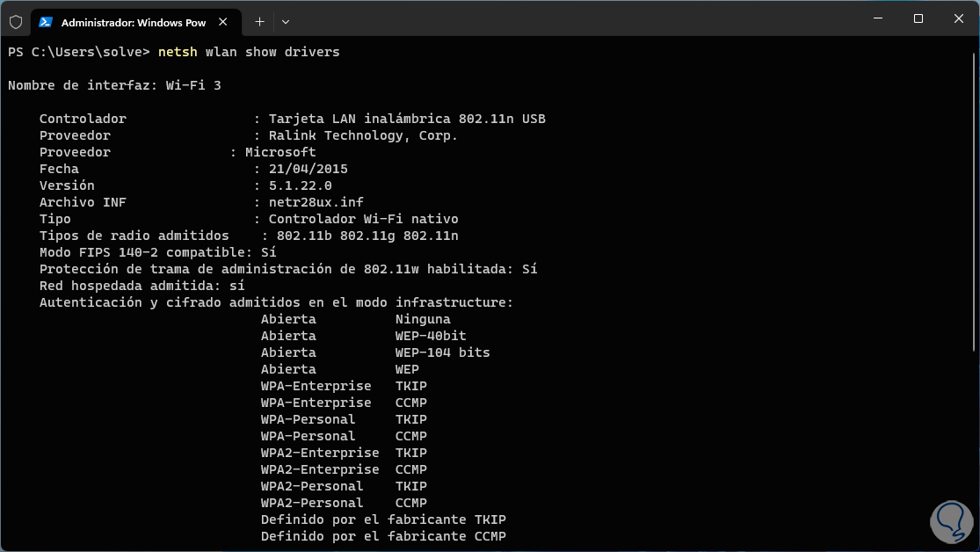Click the PowerShell icon on the tab
Screen dimensions: 980x552
(46, 21)
